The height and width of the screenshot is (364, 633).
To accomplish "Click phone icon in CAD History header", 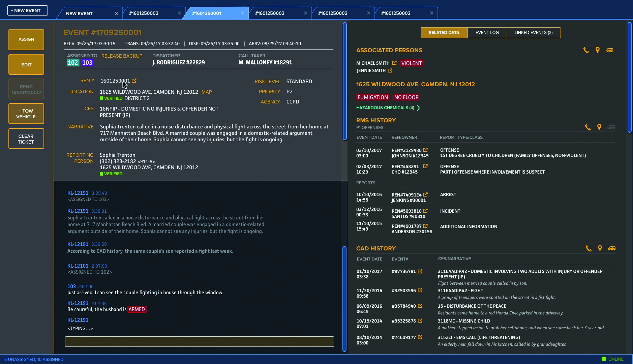I will pyautogui.click(x=589, y=248).
